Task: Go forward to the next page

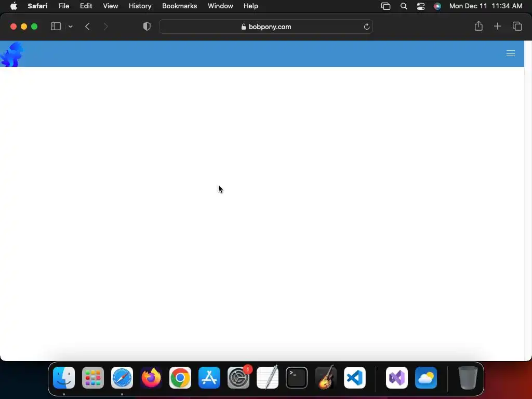Action: pyautogui.click(x=105, y=26)
